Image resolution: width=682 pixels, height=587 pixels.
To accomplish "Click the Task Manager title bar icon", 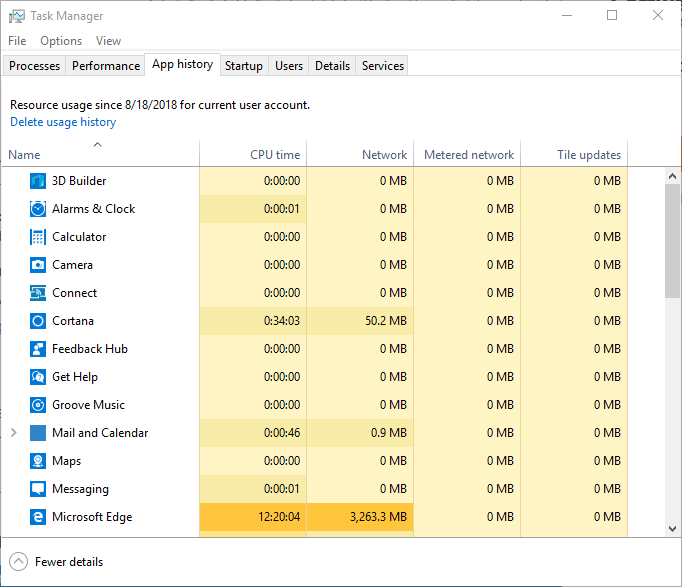I will 17,16.
